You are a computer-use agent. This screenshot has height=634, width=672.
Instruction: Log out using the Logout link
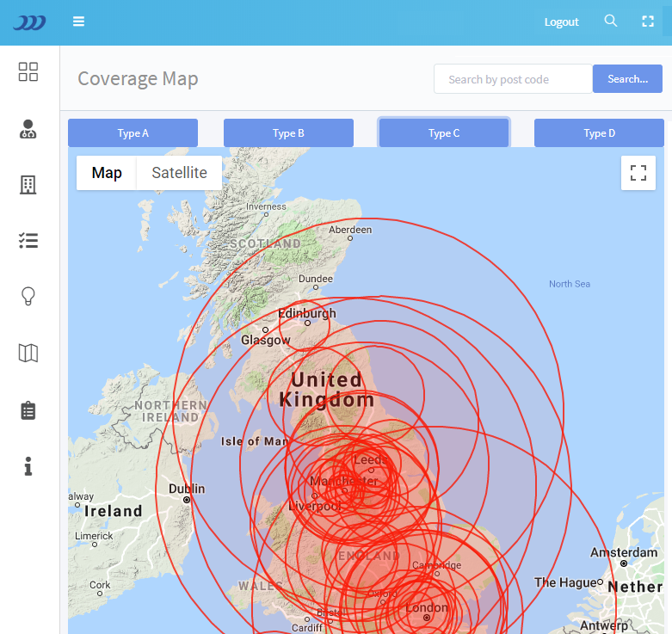click(561, 22)
